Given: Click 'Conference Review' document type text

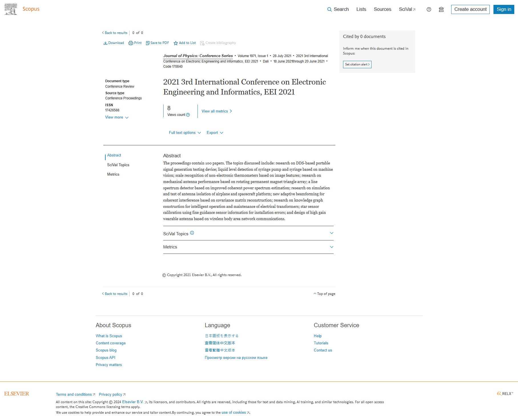Looking at the screenshot, I should pos(120,87).
